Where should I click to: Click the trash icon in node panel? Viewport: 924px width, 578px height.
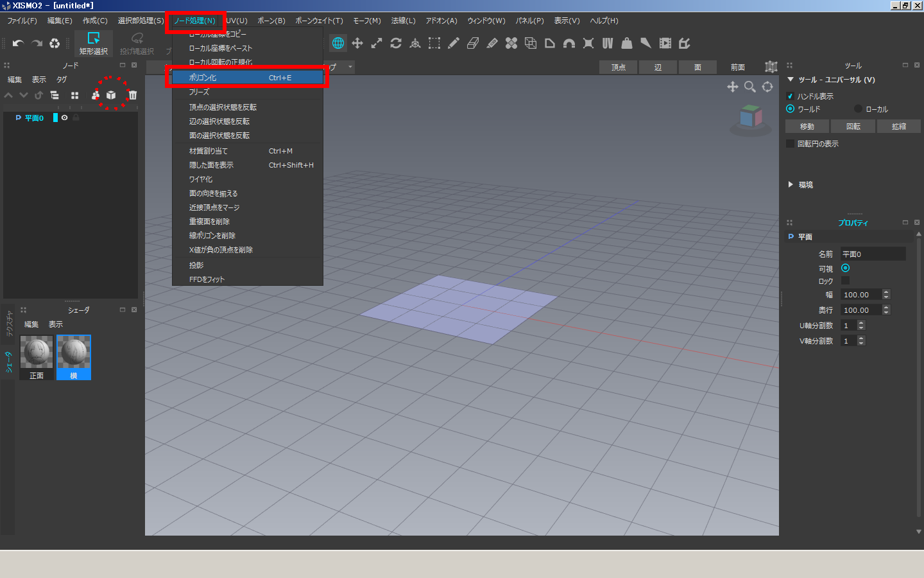pos(132,95)
